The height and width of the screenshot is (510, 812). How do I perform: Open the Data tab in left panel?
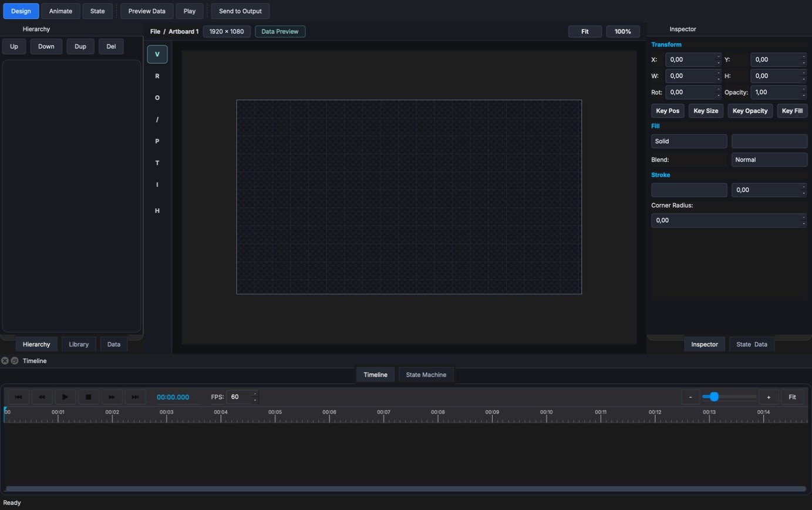114,344
